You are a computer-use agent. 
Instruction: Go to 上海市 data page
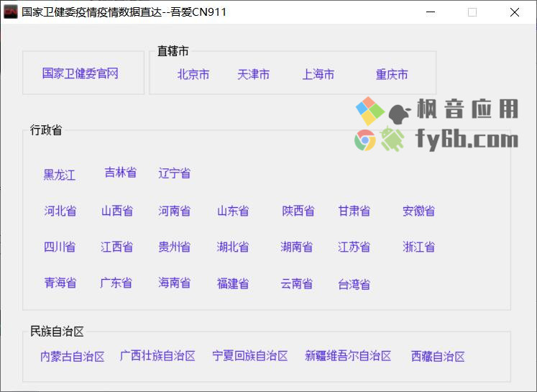pos(318,74)
